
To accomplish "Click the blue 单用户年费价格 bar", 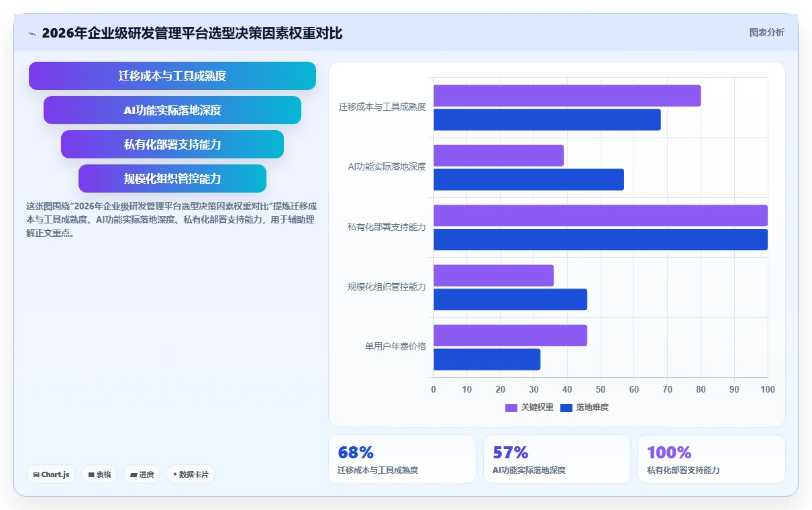I will pos(487,360).
